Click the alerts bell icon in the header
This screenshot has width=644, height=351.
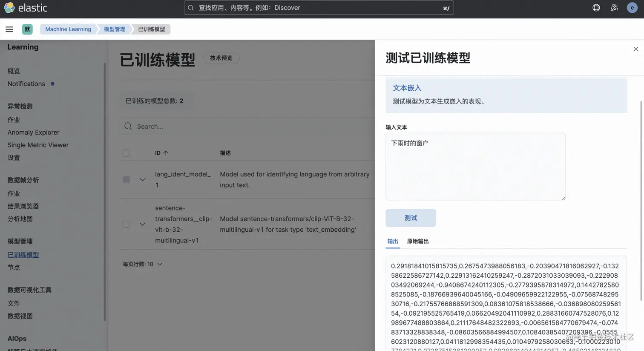[614, 7]
